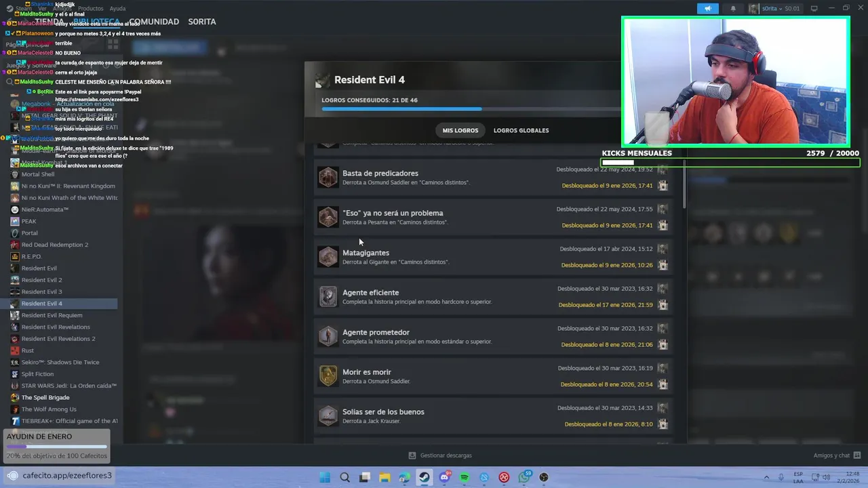The width and height of the screenshot is (868, 488).
Task: Select Resident Evil Revelations 2
Action: (58, 339)
